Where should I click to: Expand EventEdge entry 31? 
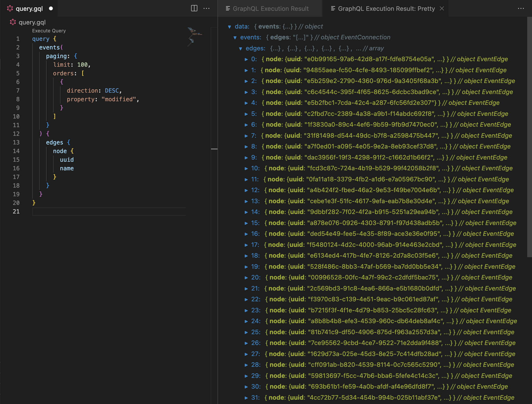click(x=246, y=397)
